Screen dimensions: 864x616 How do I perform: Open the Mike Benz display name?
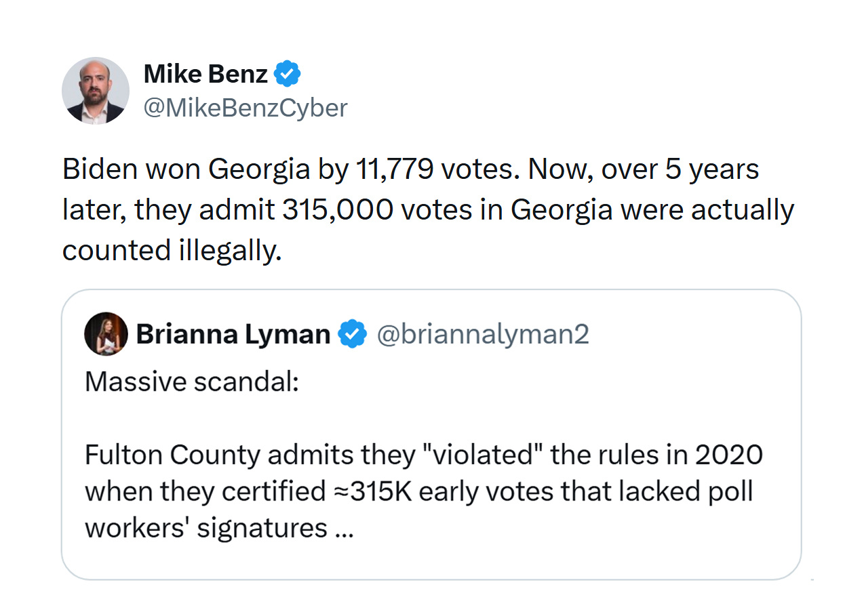[205, 74]
